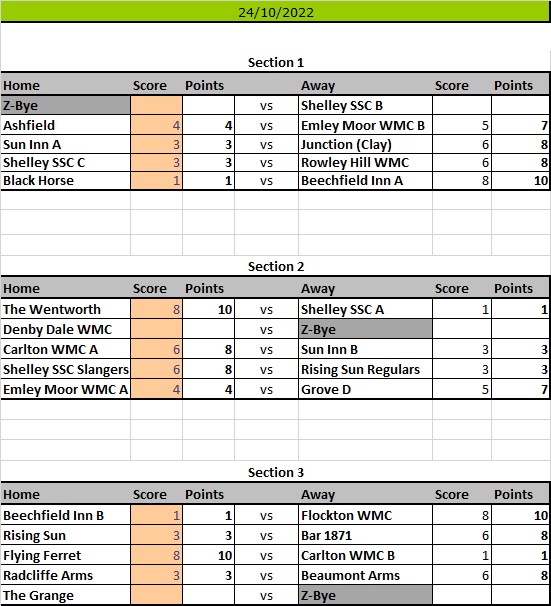This screenshot has height=606, width=551.
Task: Click the Away column header in Section 3
Action: (x=318, y=494)
